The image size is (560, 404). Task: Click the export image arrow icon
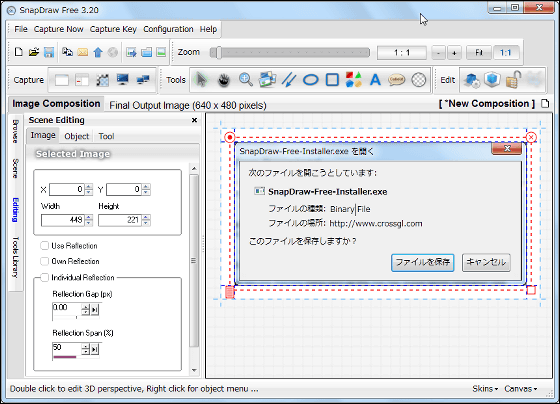[x=131, y=53]
